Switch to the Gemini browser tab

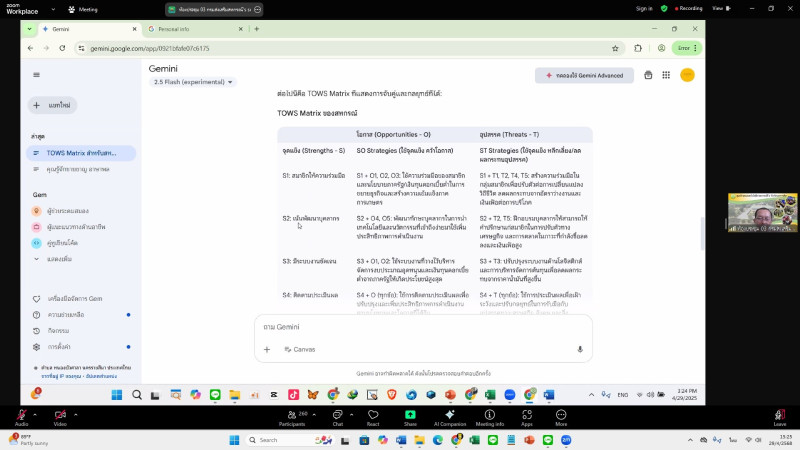pos(88,29)
